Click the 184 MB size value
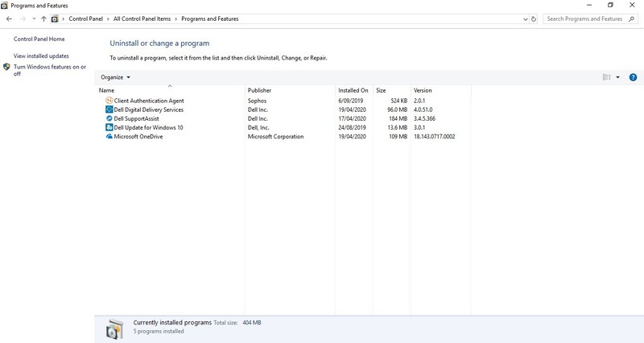The height and width of the screenshot is (343, 644). (x=398, y=118)
